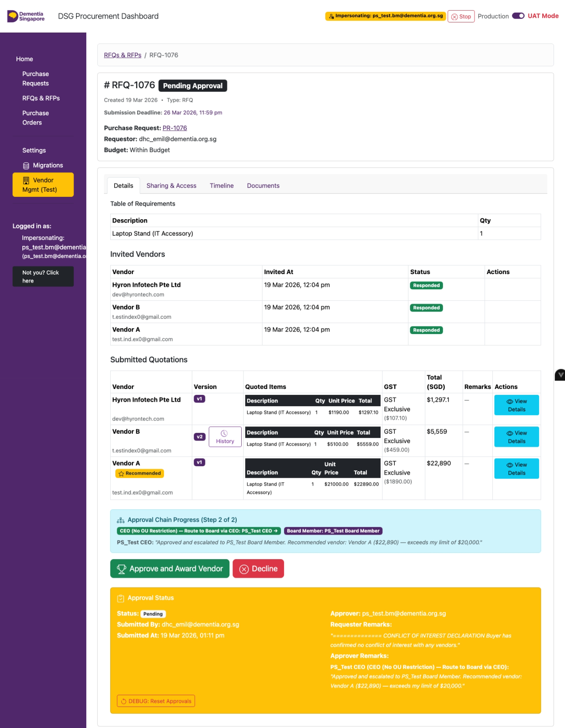Click the impersonation user icon in banner
Image resolution: width=565 pixels, height=728 pixels.
[332, 16]
